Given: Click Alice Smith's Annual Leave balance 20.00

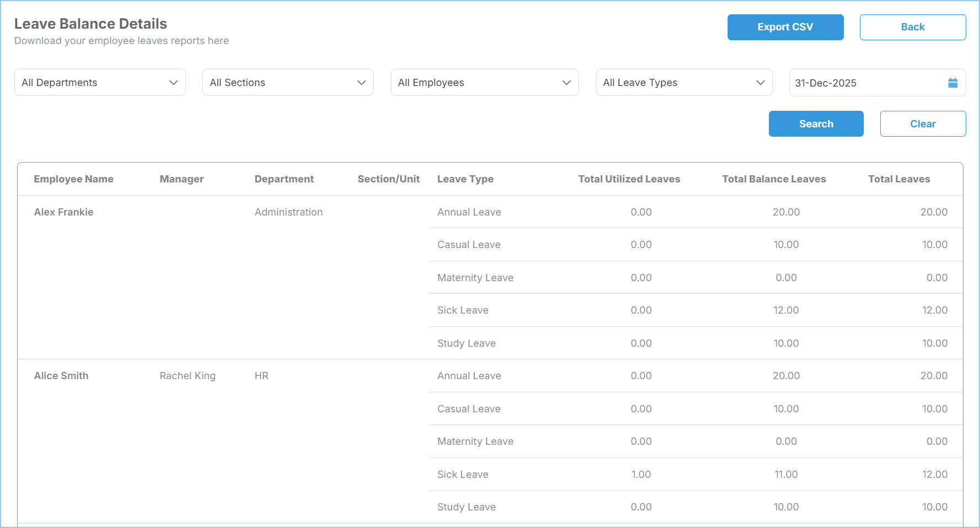Looking at the screenshot, I should [x=786, y=376].
